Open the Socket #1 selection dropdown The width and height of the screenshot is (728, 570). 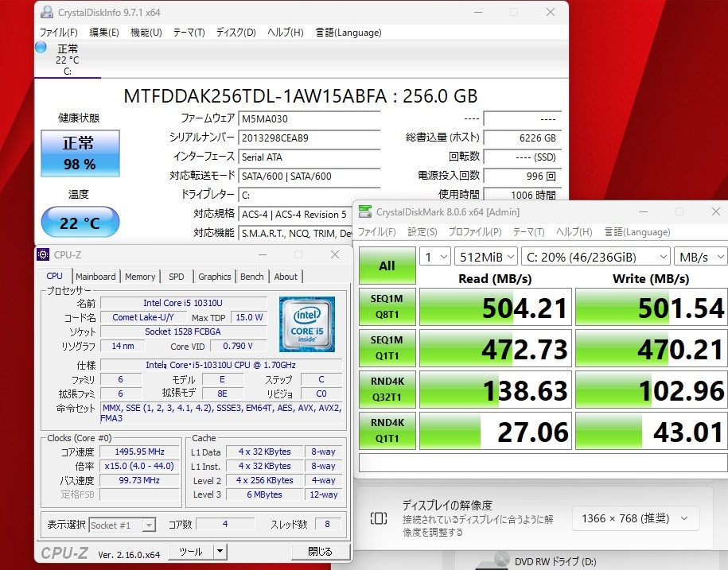tap(122, 525)
